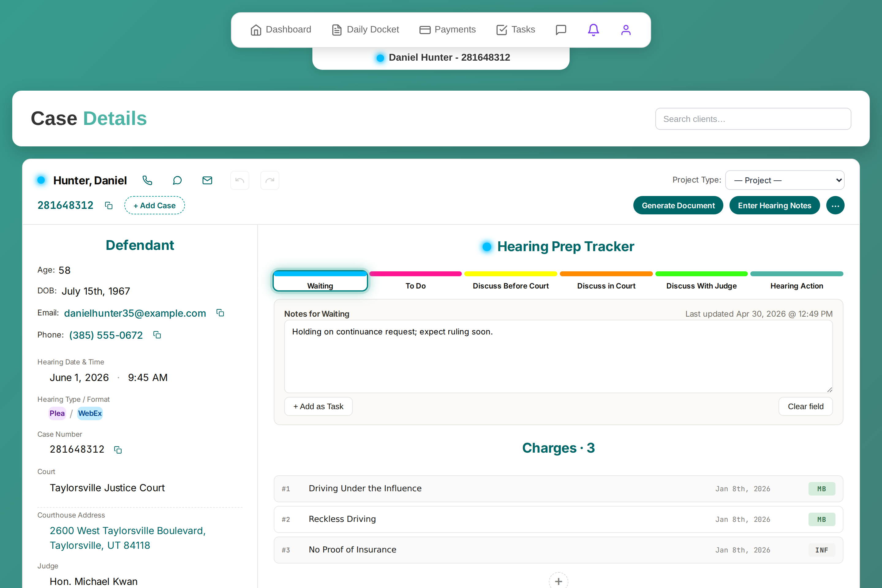The width and height of the screenshot is (882, 588).
Task: Open the user profile icon
Action: pyautogui.click(x=626, y=30)
